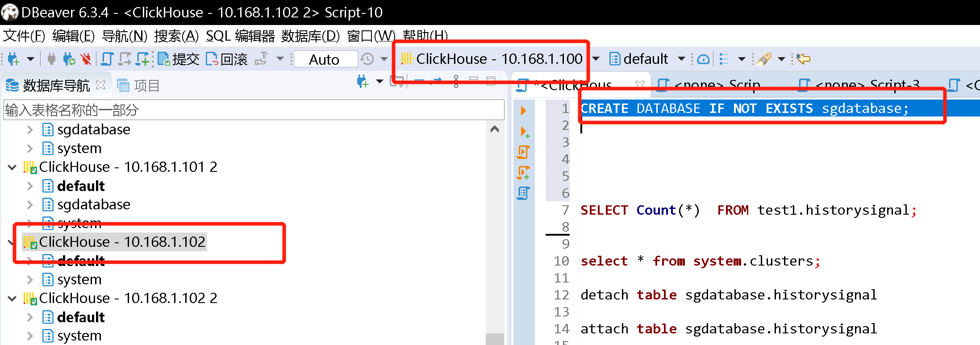
Task: Click the pen marker toolbar icon
Action: (764, 59)
